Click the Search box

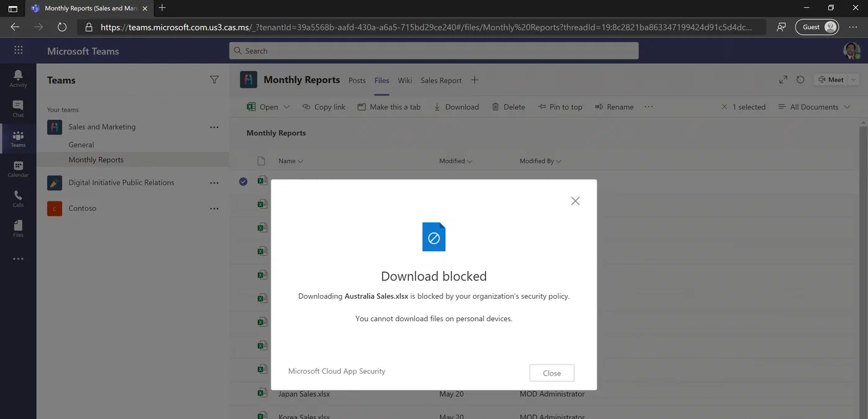tap(433, 51)
